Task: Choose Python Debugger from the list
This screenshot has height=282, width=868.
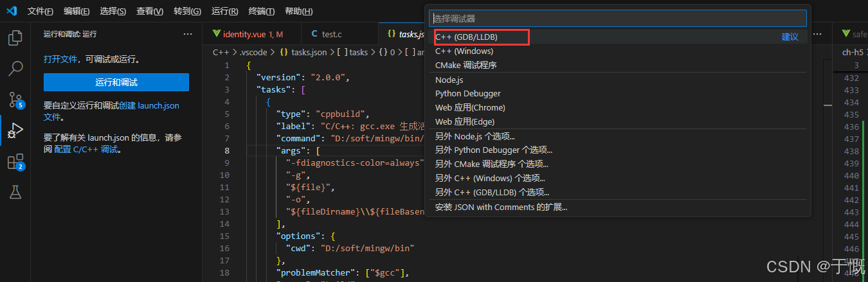Action: pyautogui.click(x=467, y=94)
